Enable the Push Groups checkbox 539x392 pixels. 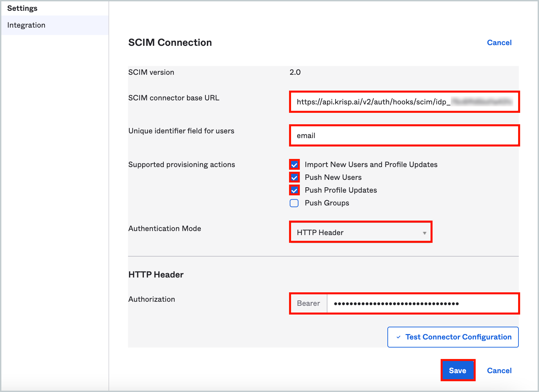(294, 203)
